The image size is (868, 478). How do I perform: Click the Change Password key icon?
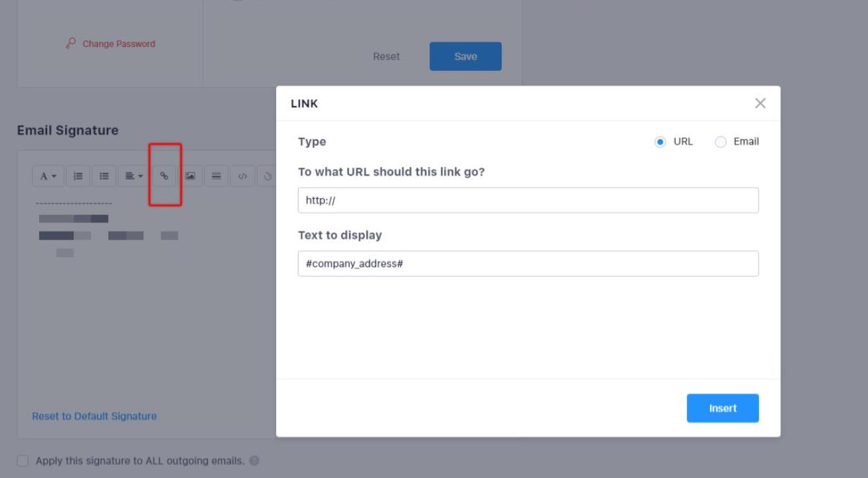(x=71, y=43)
